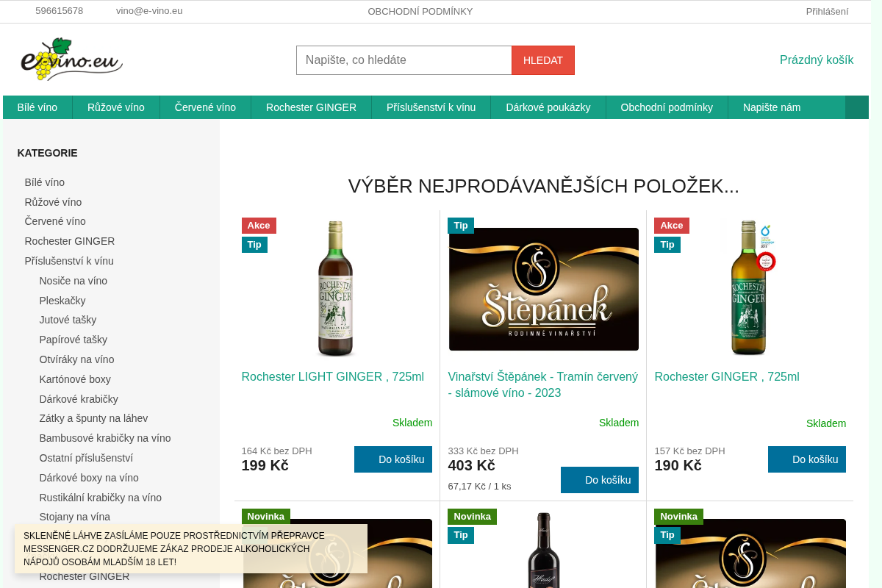Open the Pleskačky subcategory
The image size is (882, 588).
point(62,301)
